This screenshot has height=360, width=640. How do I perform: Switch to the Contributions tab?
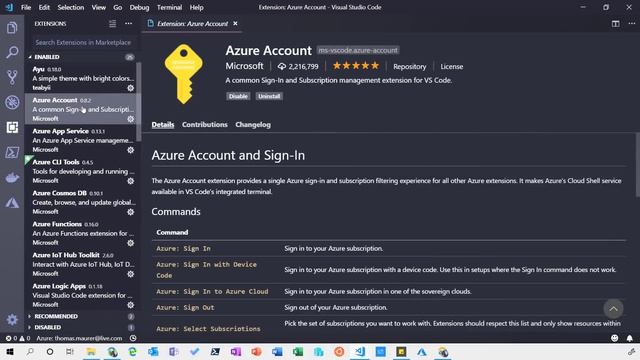click(204, 124)
